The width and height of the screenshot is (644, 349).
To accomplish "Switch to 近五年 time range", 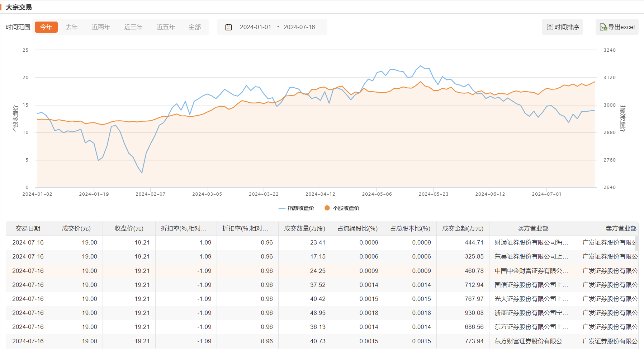I will tap(166, 27).
